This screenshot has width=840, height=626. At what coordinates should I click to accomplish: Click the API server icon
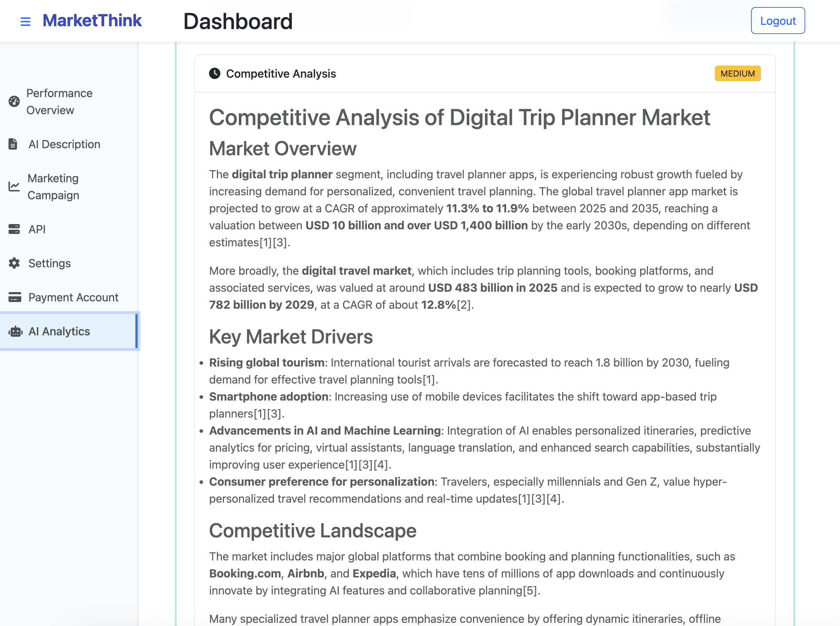pos(14,229)
